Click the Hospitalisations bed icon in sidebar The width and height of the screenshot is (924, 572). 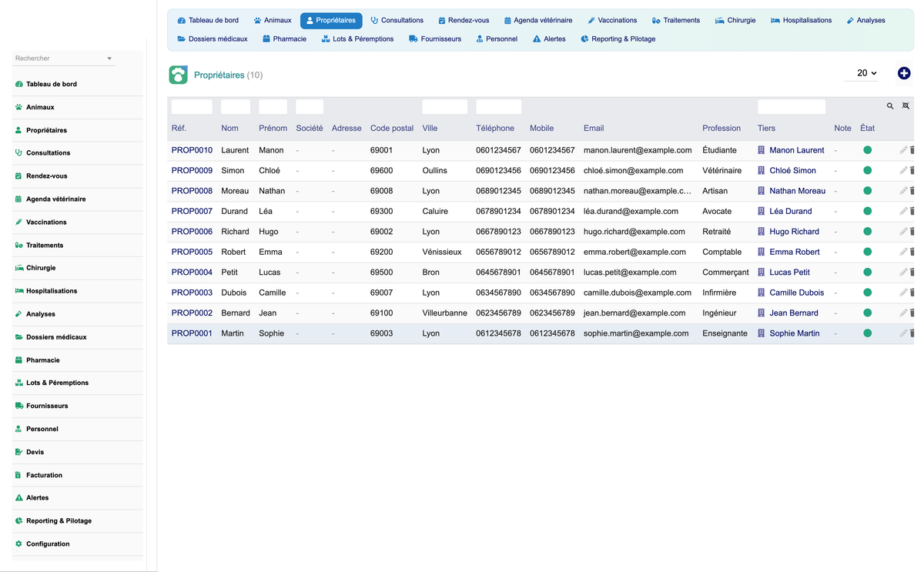coord(19,291)
